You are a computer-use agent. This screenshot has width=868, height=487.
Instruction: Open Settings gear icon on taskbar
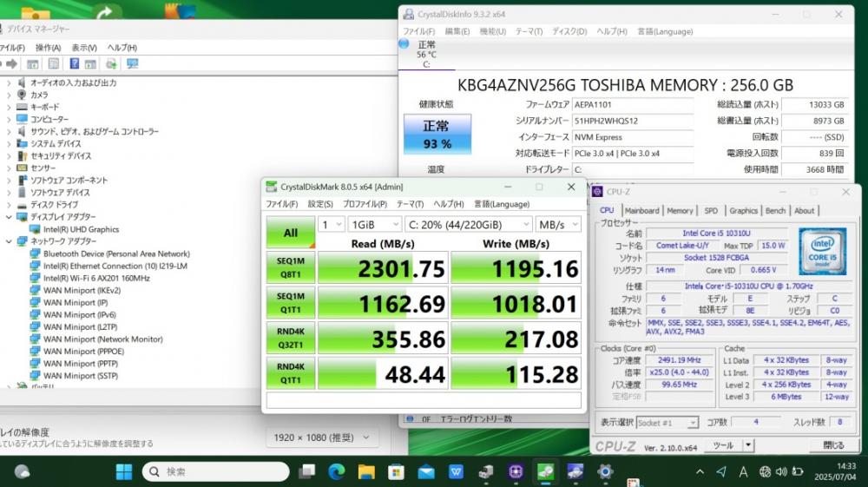(605, 471)
